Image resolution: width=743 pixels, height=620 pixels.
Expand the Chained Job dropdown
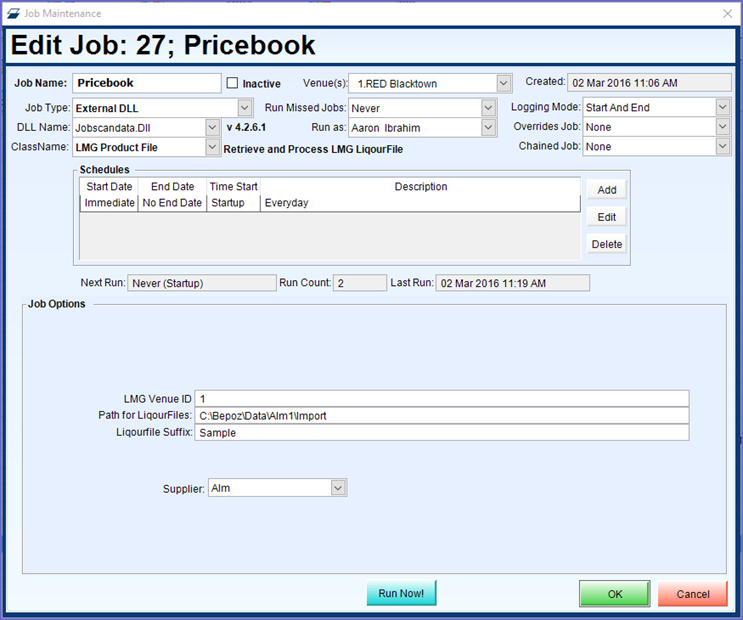coord(722,147)
